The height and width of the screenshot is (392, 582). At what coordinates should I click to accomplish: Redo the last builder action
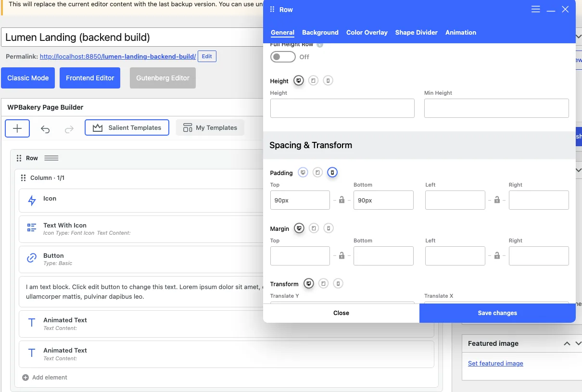tap(69, 129)
